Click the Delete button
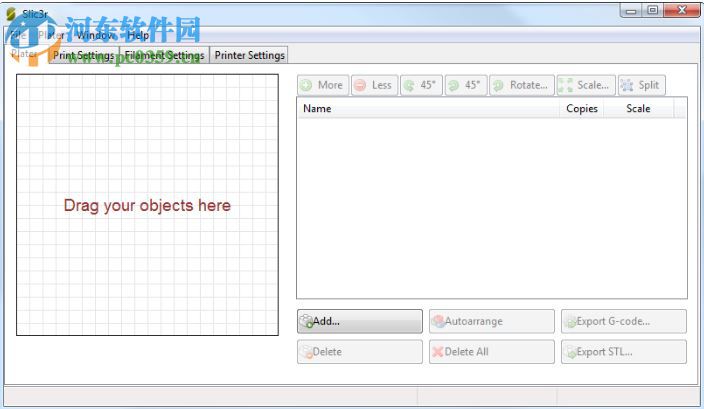Screen dimensions: 704x409 (x=360, y=352)
